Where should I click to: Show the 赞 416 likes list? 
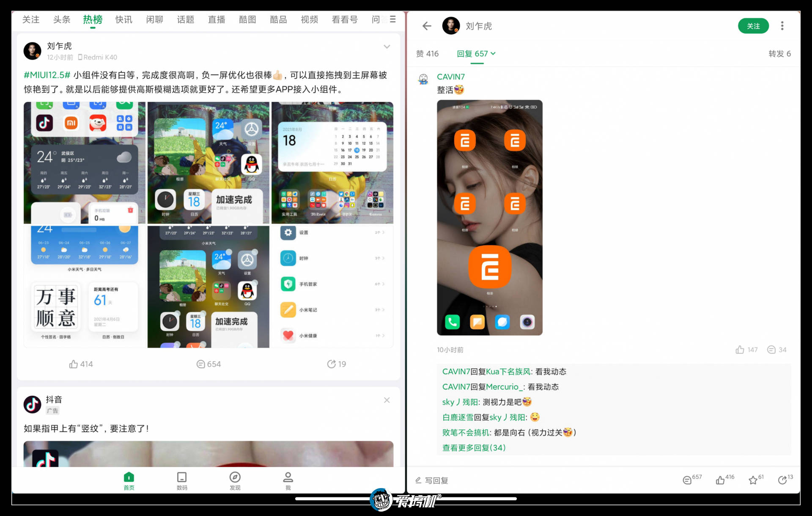427,54
